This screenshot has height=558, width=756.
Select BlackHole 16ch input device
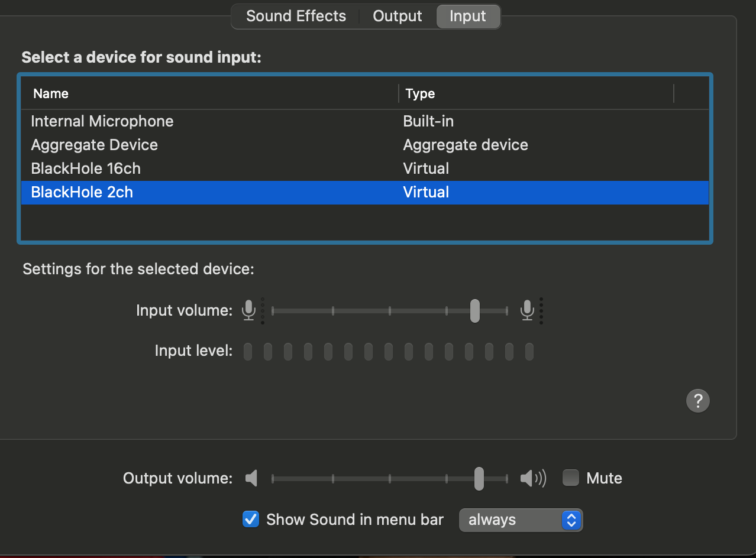click(x=86, y=168)
